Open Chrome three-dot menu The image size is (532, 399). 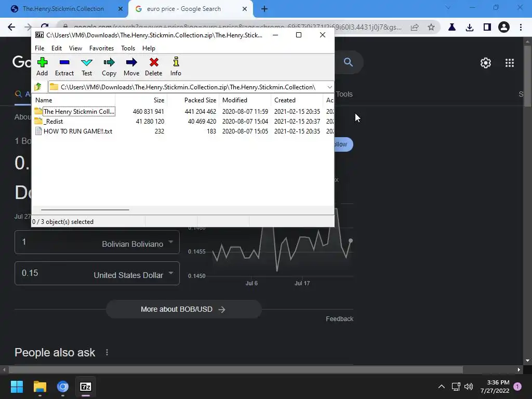point(521,27)
